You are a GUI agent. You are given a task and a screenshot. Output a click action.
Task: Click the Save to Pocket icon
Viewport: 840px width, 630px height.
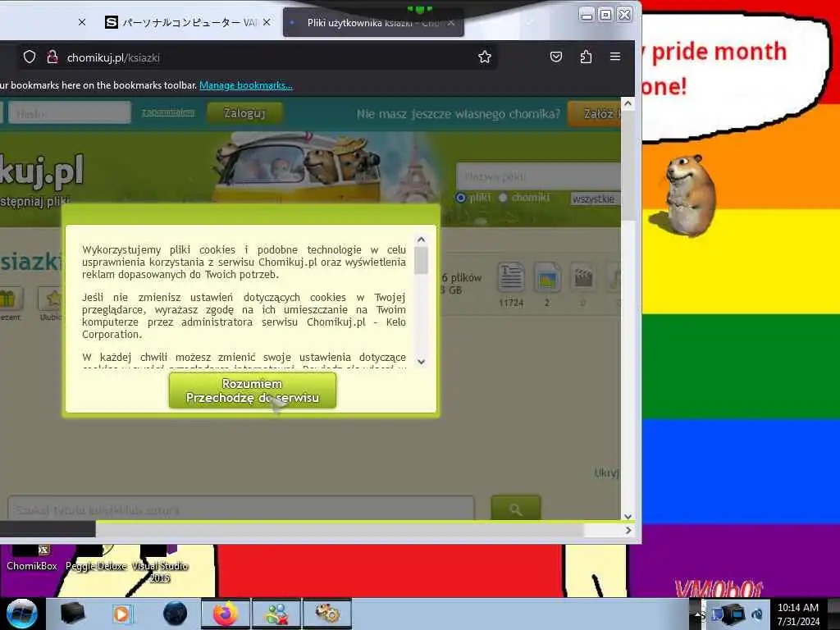click(x=556, y=57)
